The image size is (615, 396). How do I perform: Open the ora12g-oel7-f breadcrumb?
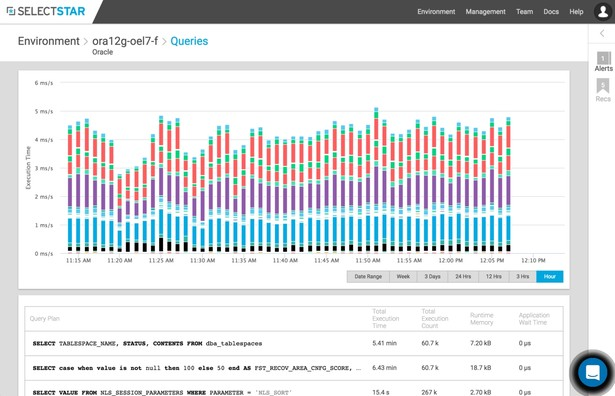(125, 41)
